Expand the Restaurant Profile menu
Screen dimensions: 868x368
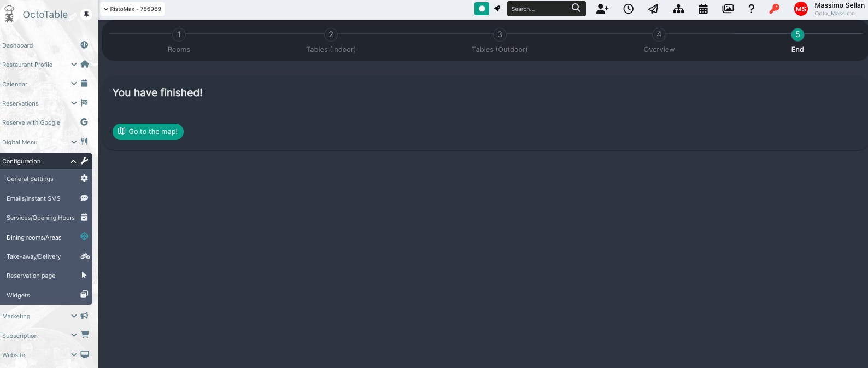tap(46, 65)
